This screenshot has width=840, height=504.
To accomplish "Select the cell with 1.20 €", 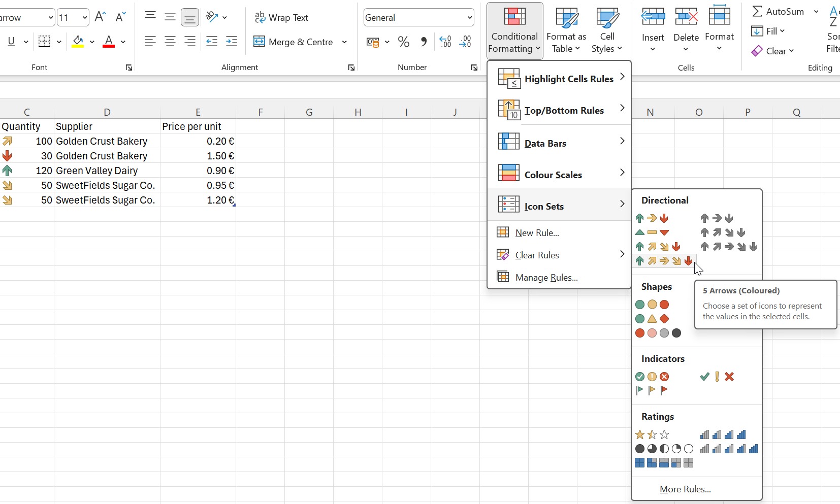I will coord(198,200).
